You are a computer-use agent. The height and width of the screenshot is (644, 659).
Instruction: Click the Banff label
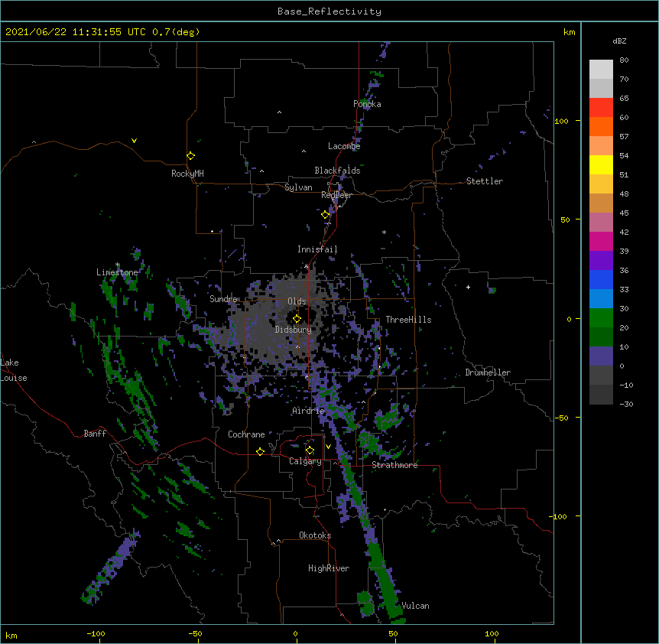click(95, 434)
